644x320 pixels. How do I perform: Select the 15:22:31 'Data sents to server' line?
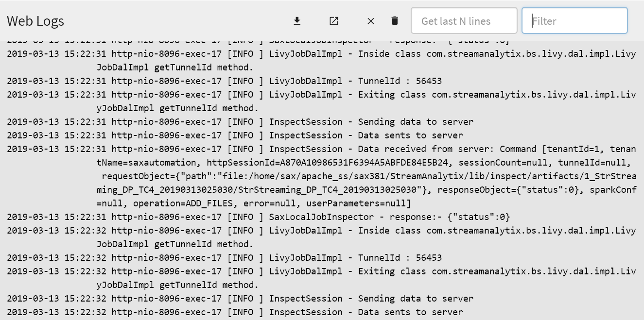[235, 135]
